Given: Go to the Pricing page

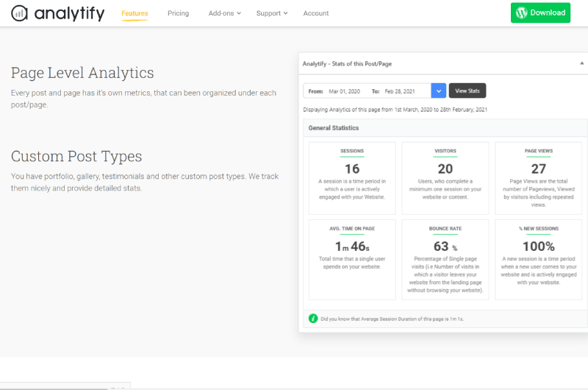Looking at the screenshot, I should (x=178, y=13).
